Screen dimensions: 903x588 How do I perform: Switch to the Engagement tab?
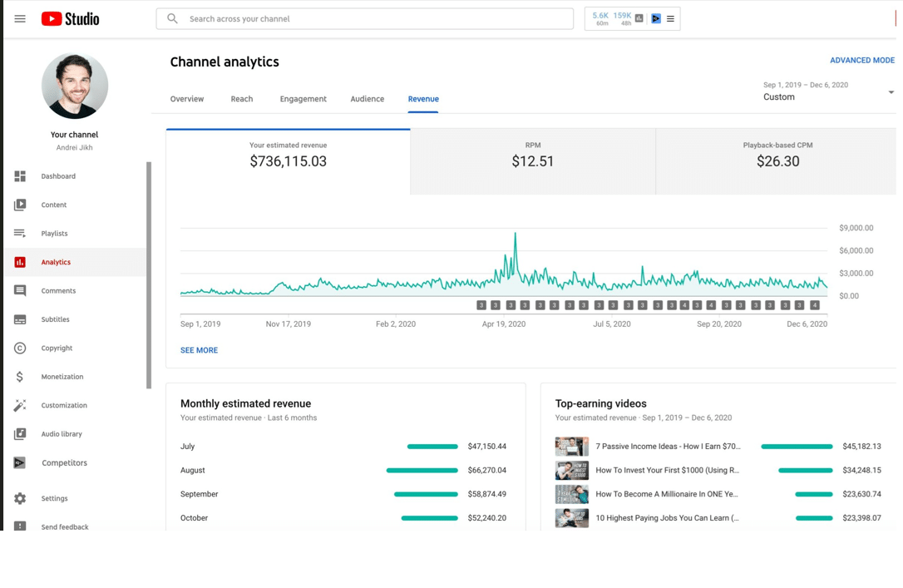click(303, 99)
